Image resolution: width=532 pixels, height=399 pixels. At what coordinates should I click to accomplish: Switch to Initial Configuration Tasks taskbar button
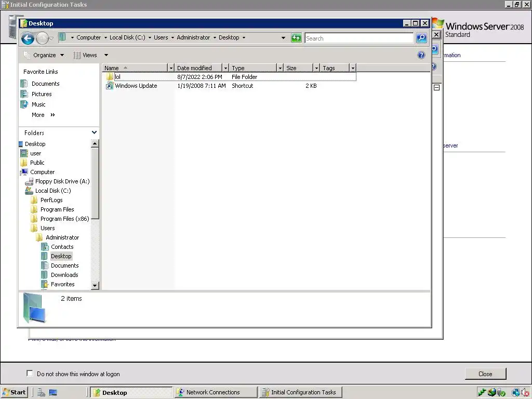(301, 392)
